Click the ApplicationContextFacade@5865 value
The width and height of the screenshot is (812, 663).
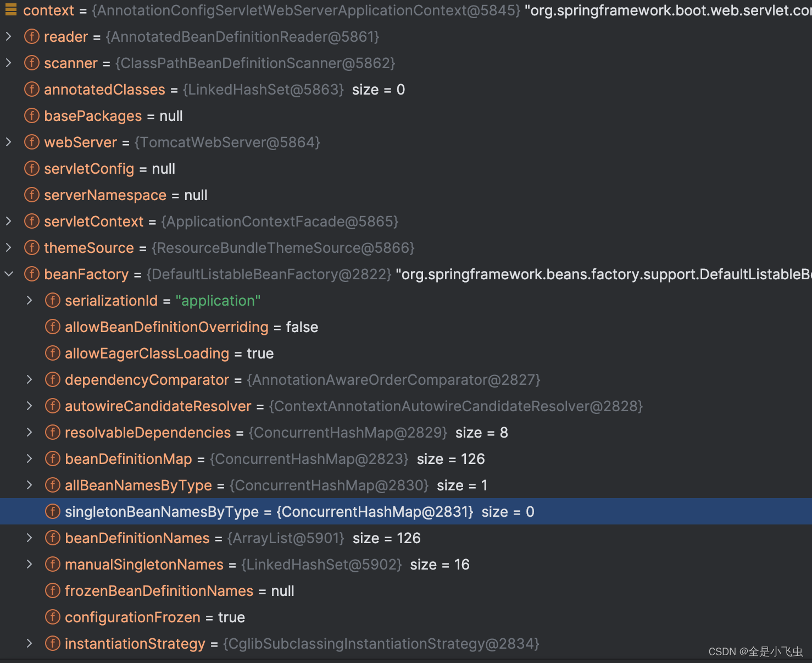coord(280,222)
